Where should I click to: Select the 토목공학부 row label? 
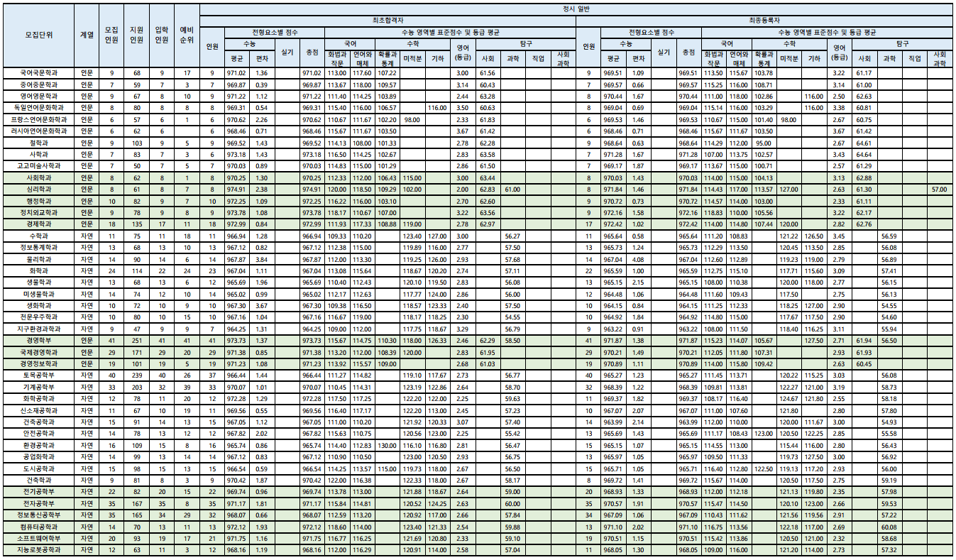point(38,375)
